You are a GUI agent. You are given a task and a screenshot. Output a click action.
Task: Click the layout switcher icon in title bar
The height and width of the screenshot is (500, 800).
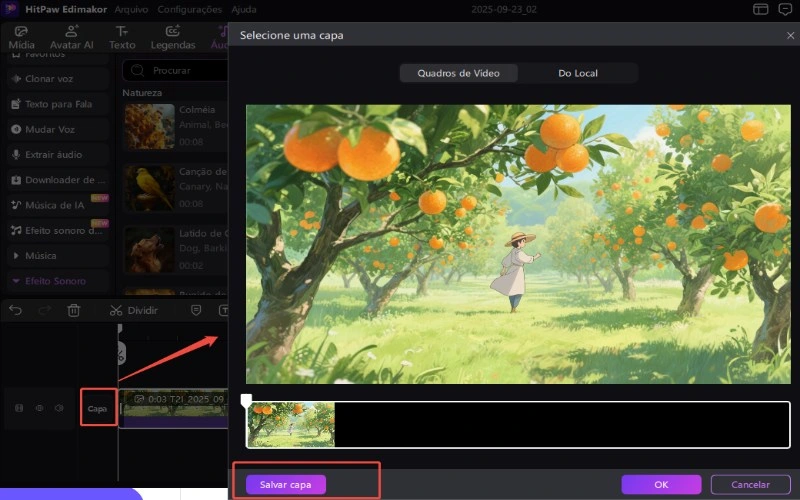[761, 9]
